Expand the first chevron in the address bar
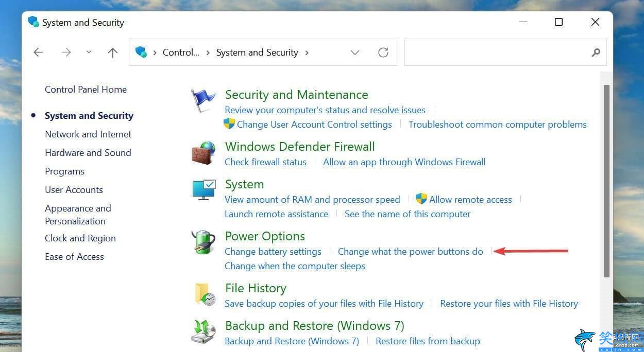 coord(155,52)
